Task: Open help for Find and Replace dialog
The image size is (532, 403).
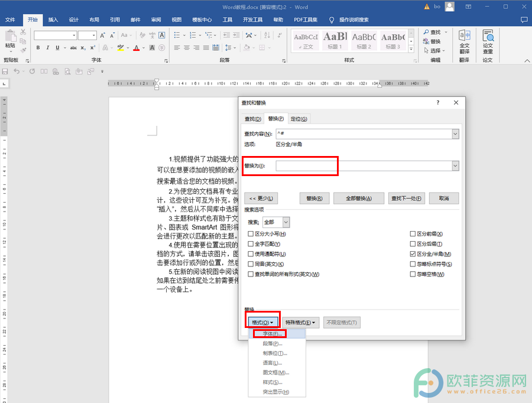Action: pos(437,102)
